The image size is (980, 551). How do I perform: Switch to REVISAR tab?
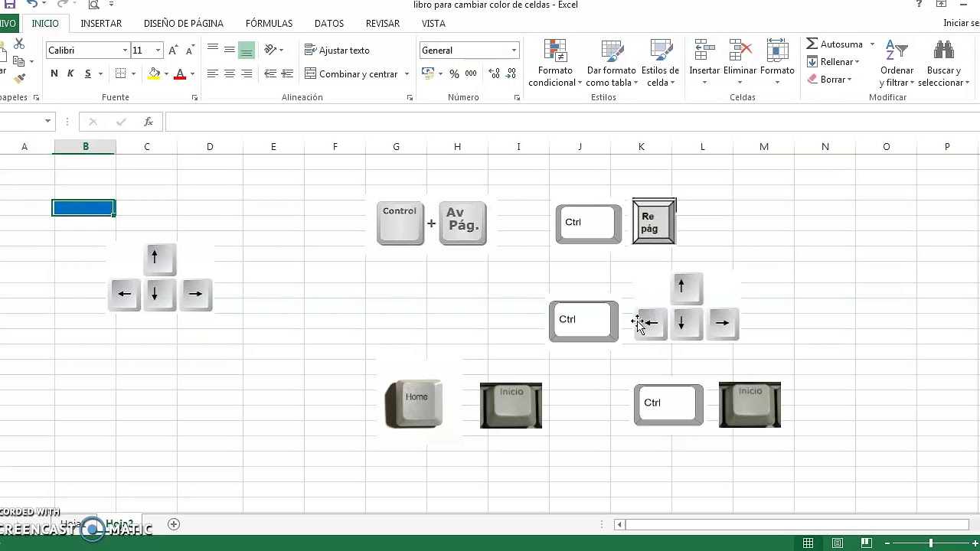[383, 24]
